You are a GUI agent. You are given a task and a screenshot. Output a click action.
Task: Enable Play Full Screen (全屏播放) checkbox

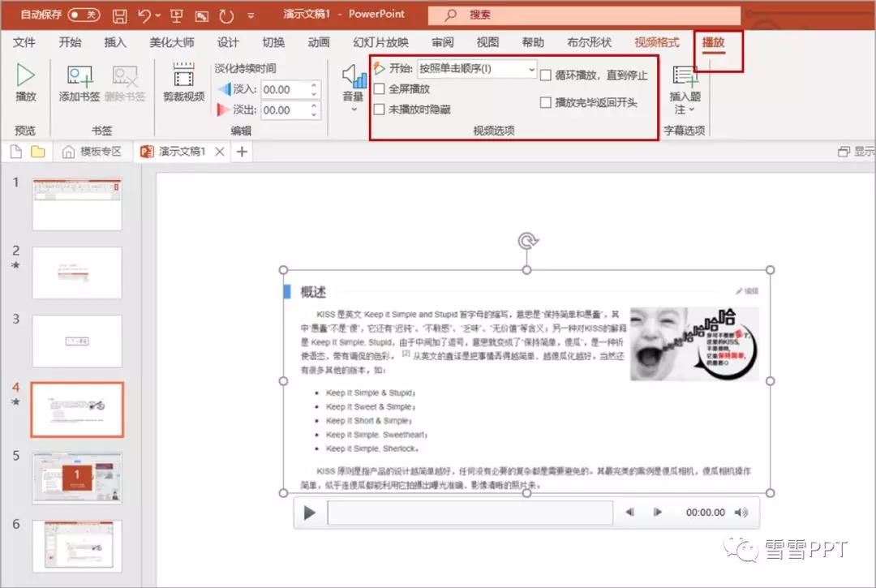(379, 89)
